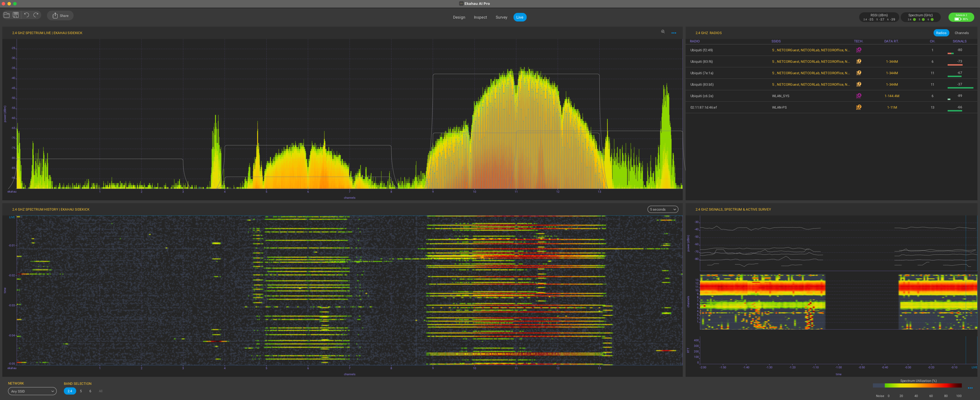This screenshot has height=400, width=980.
Task: Sort by the SIGNALS column header
Action: tap(959, 41)
